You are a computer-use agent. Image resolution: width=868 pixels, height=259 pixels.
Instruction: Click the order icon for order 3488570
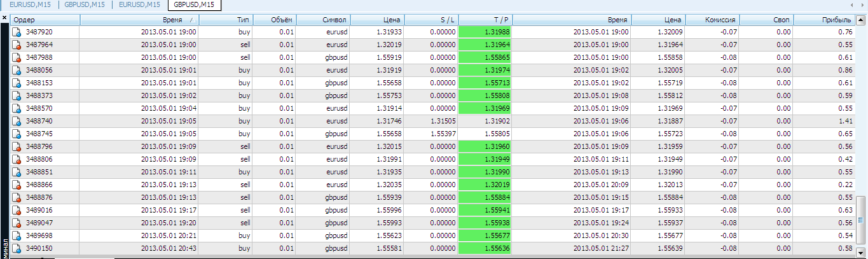[x=18, y=108]
